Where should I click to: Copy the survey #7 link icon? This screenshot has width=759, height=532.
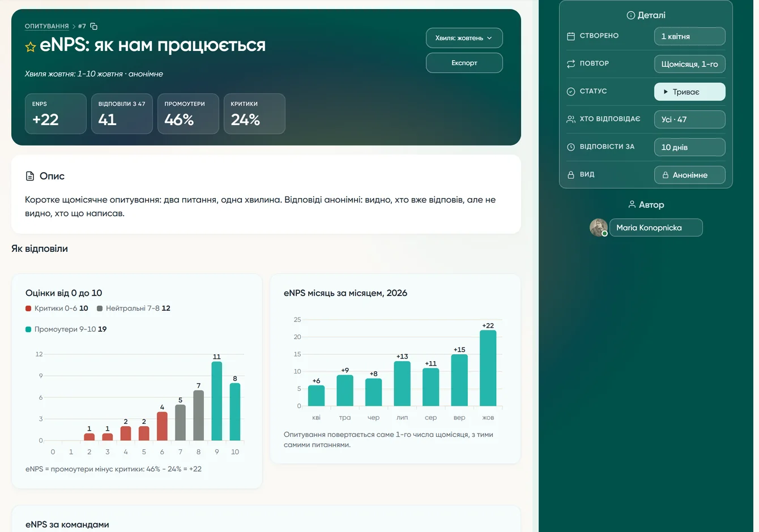94,27
